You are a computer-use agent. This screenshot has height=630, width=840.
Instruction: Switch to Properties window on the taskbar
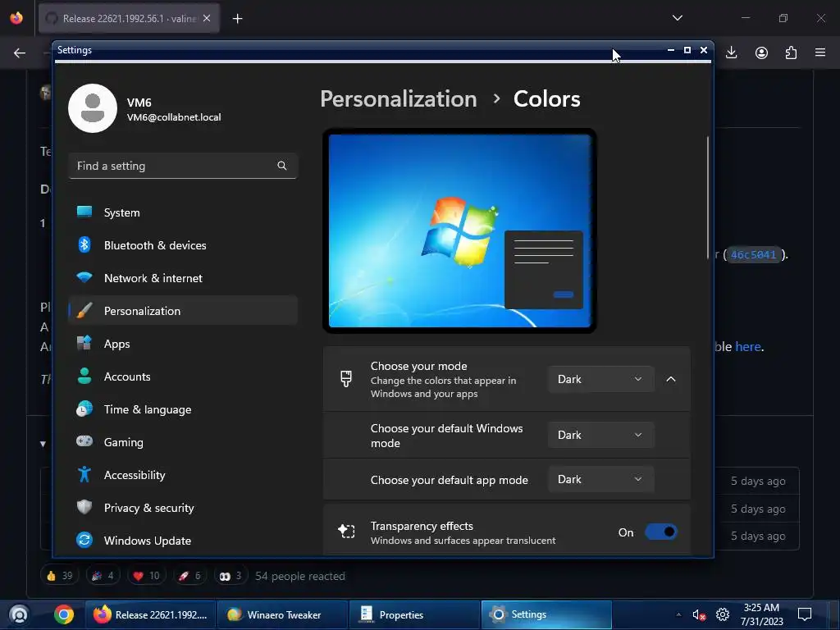414,614
